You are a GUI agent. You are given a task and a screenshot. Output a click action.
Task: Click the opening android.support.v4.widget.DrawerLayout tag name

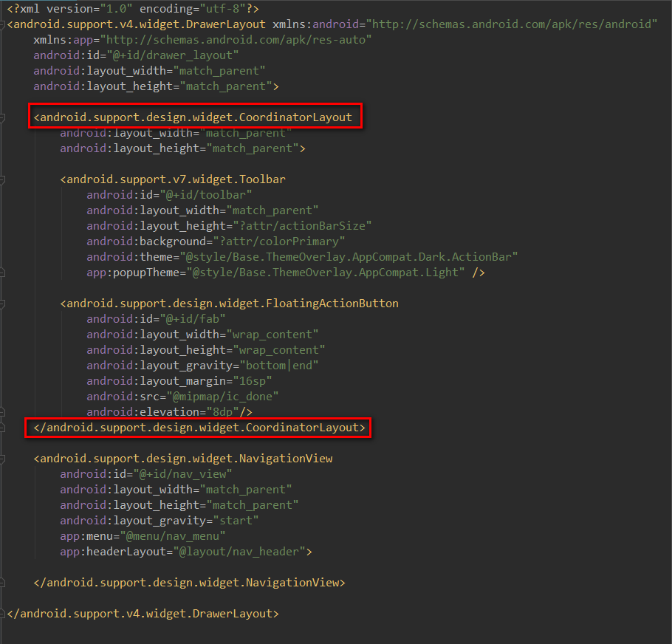140,24
